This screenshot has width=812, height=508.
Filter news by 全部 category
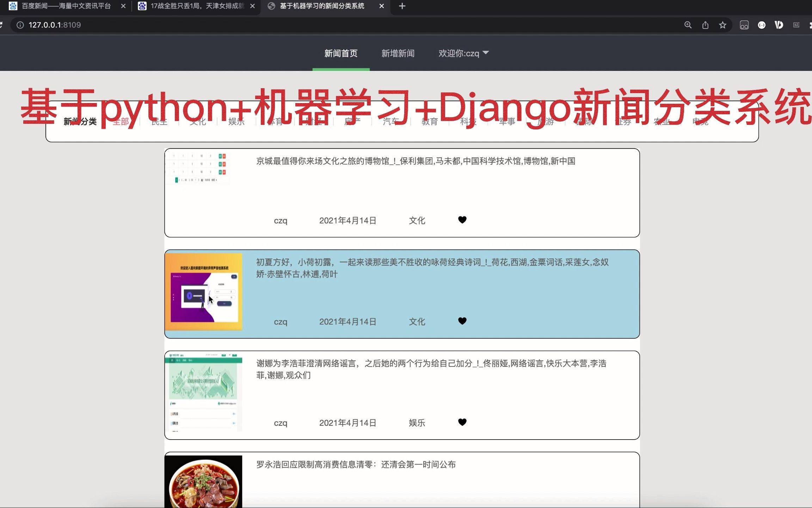click(121, 122)
